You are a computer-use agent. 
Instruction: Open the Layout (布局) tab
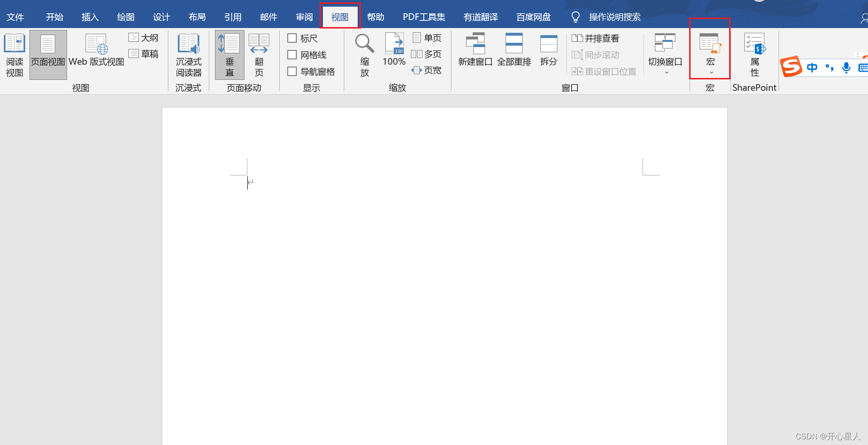pos(197,17)
